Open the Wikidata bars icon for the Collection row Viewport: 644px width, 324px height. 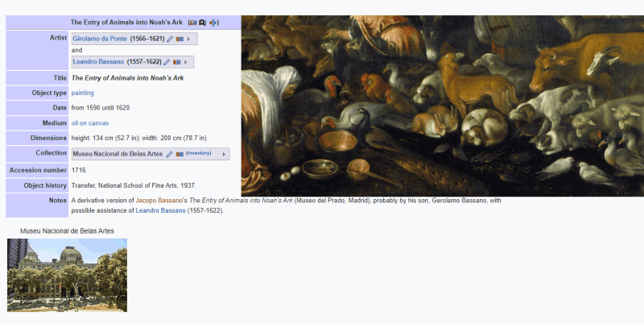tap(180, 154)
